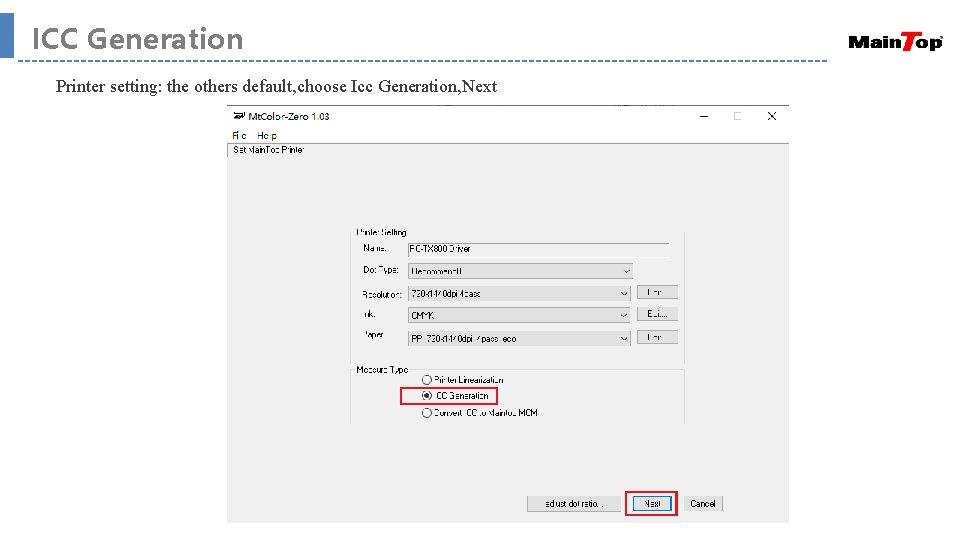Click the Adjust dot ratio button
Image resolution: width=960 pixels, height=540 pixels.
[x=574, y=504]
